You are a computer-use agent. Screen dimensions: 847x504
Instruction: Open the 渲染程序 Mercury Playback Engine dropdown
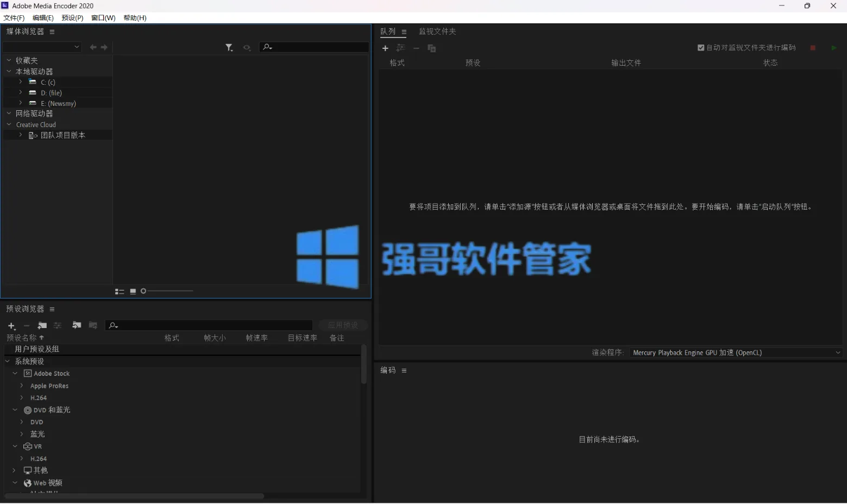click(736, 353)
